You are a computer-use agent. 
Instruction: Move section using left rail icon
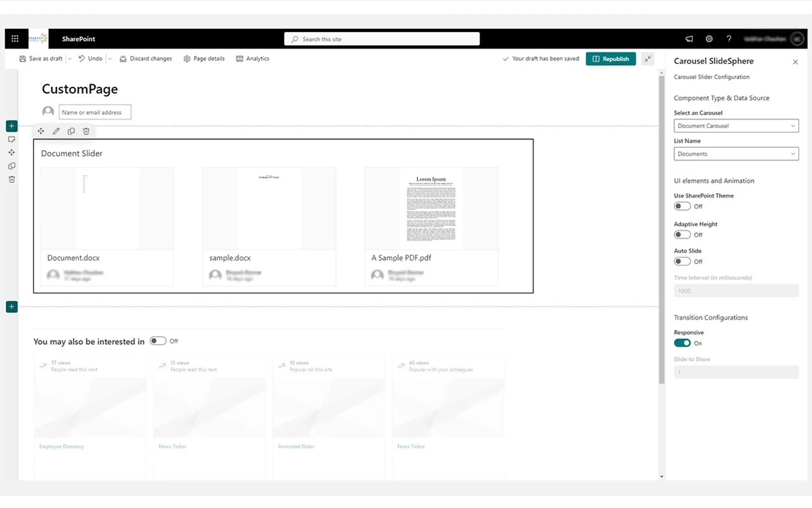click(12, 152)
